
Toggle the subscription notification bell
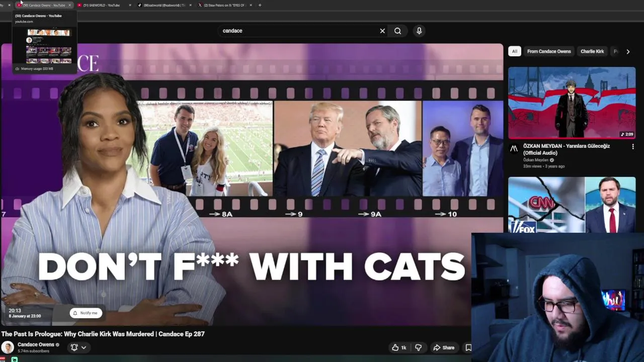point(74,347)
